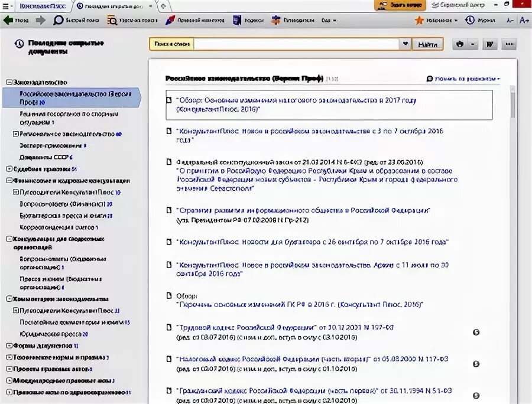This screenshot has height=404, width=532.
Task: Click document icon of Трудовой кодекс row
Action: (169, 327)
